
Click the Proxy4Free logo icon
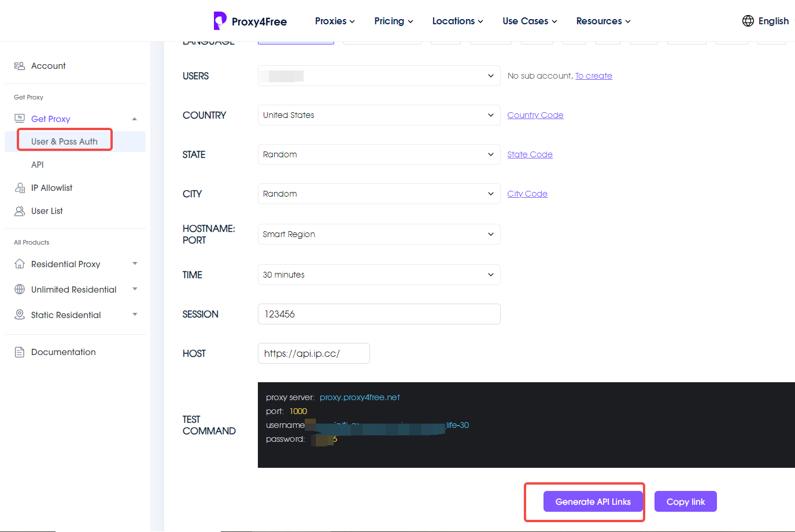(220, 21)
